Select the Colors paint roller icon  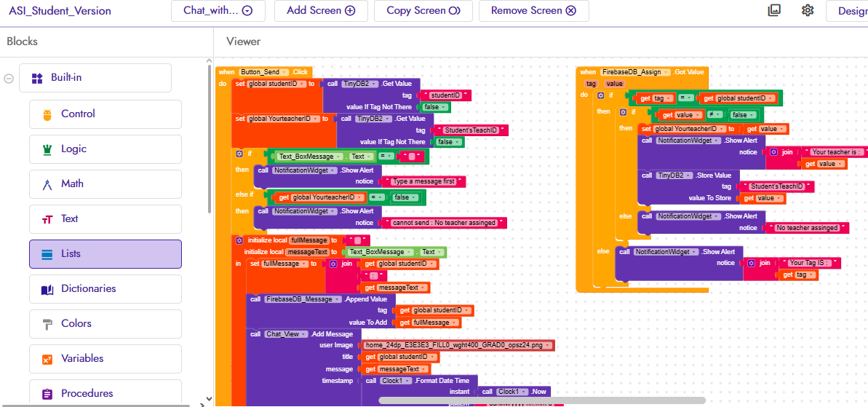pyautogui.click(x=47, y=324)
